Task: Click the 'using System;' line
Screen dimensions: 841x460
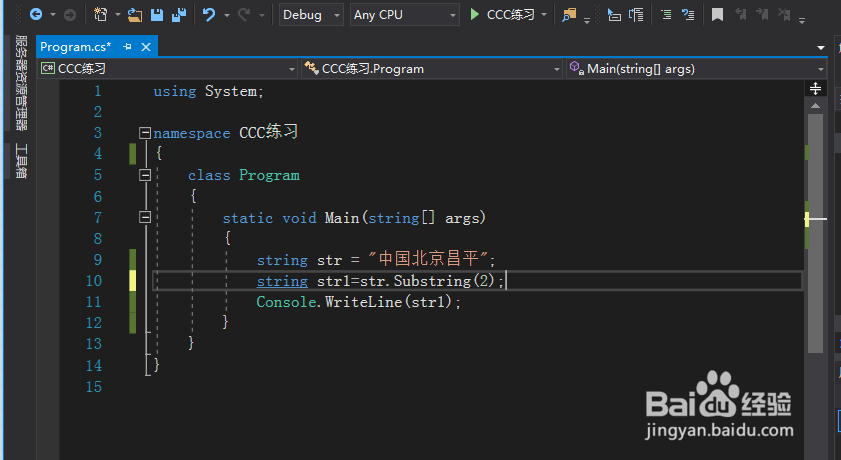Action: pyautogui.click(x=209, y=91)
